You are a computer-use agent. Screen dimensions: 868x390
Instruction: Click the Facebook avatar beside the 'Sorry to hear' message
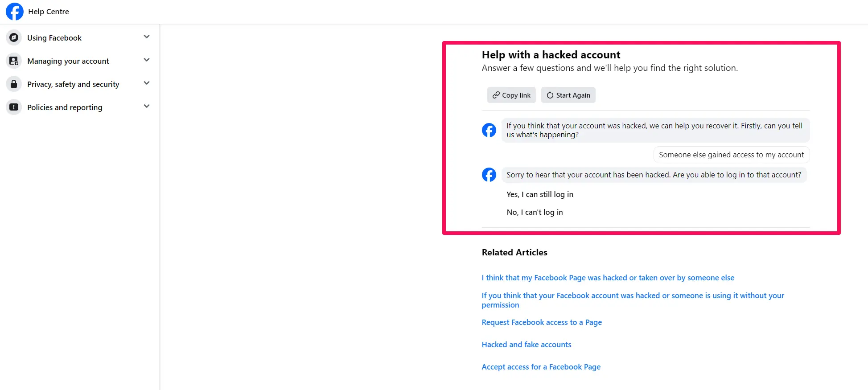[x=489, y=175]
